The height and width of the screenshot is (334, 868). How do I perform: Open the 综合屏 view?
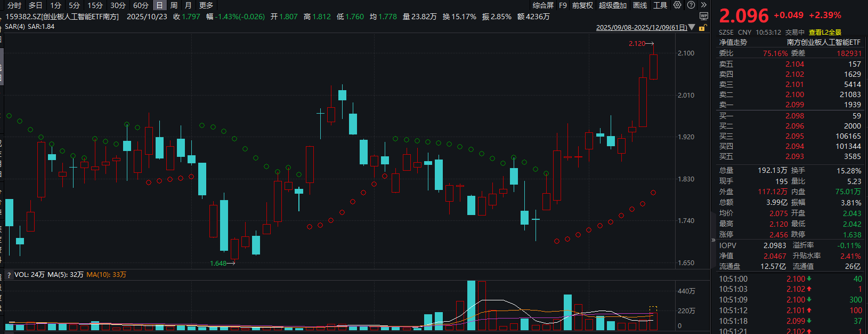[543, 5]
